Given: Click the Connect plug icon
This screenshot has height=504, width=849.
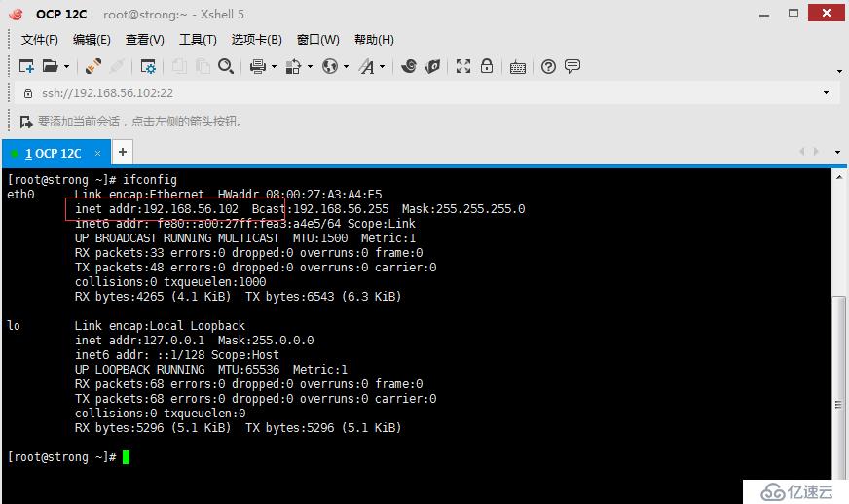Looking at the screenshot, I should 93,66.
